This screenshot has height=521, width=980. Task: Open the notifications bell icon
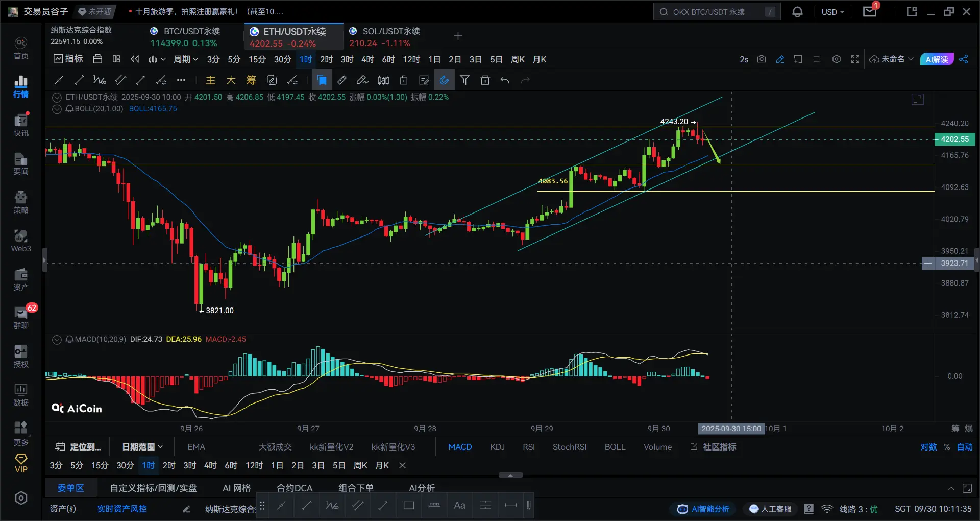[797, 12]
